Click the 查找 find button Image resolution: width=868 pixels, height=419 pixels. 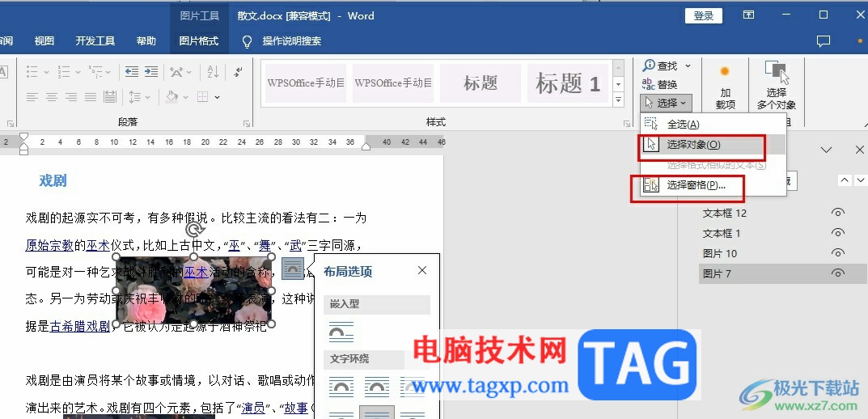(660, 66)
